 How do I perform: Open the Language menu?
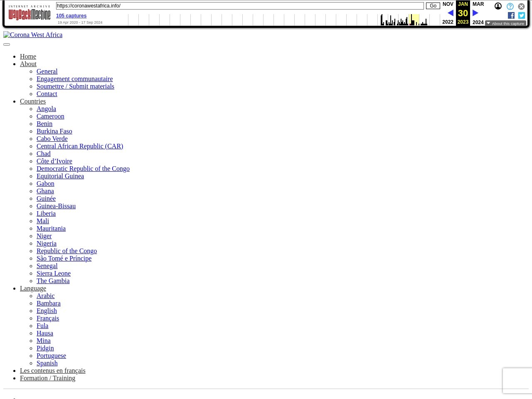(x=33, y=288)
